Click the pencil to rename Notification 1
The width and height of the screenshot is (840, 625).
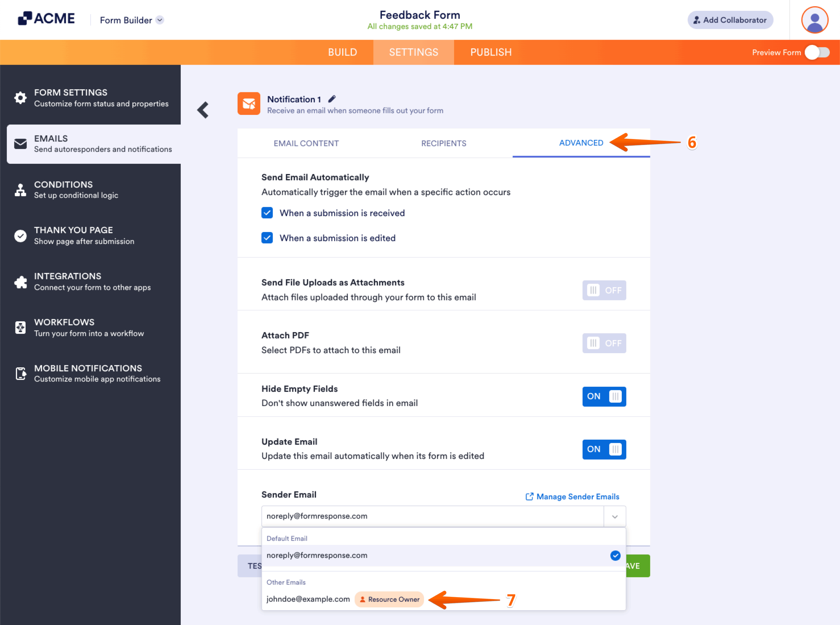click(x=332, y=99)
